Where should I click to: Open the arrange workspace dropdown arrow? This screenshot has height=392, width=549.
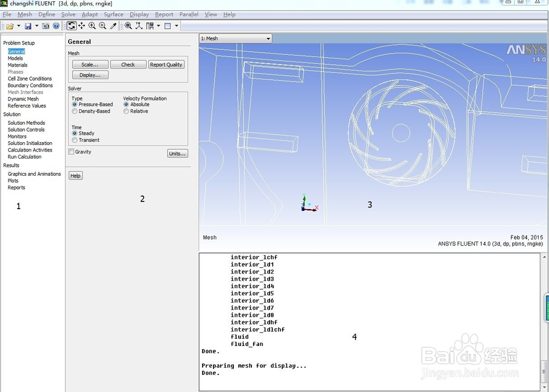coord(159,26)
